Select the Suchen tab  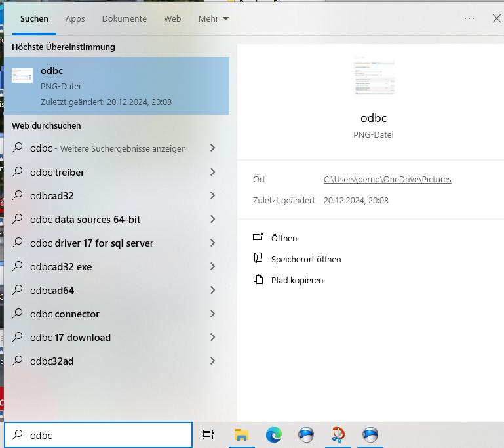point(34,18)
